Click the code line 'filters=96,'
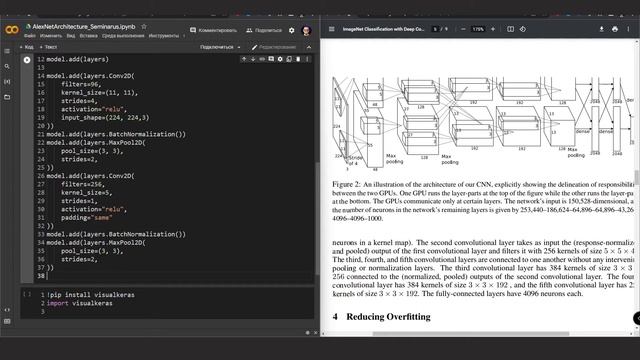The height and width of the screenshot is (360, 640). 81,84
